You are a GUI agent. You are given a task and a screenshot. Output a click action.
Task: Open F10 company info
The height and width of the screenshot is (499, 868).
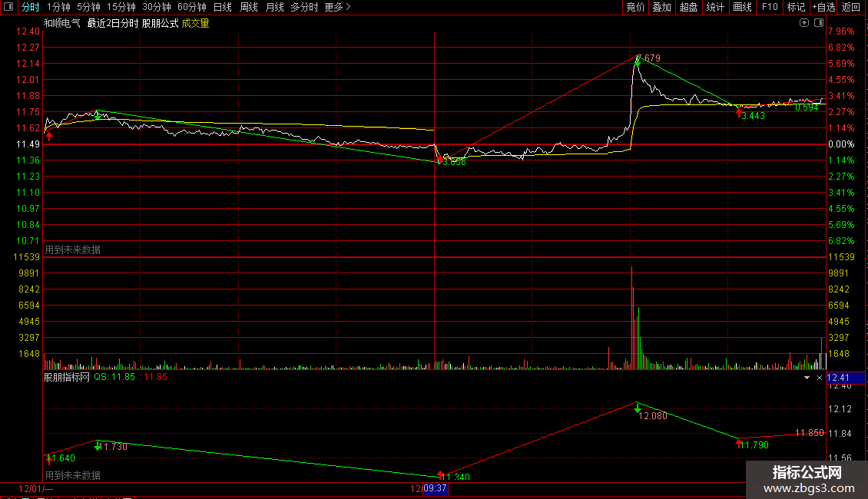(770, 7)
